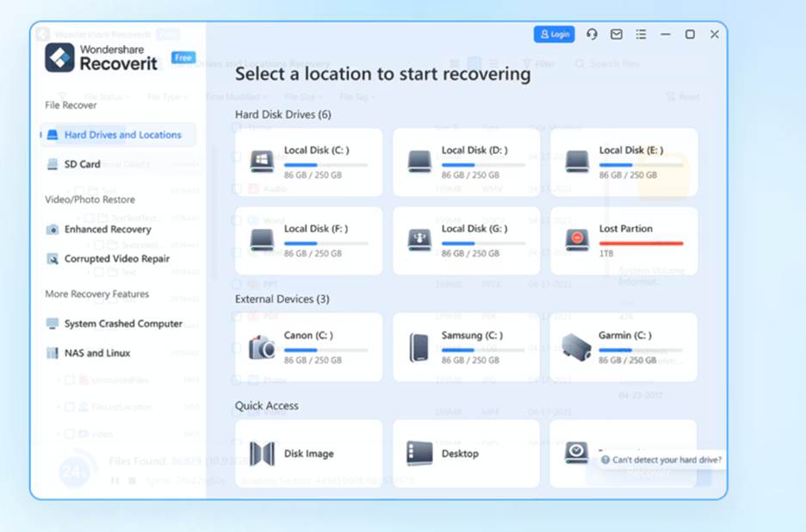Select the Garmin device icon
This screenshot has width=806, height=532.
(x=577, y=348)
